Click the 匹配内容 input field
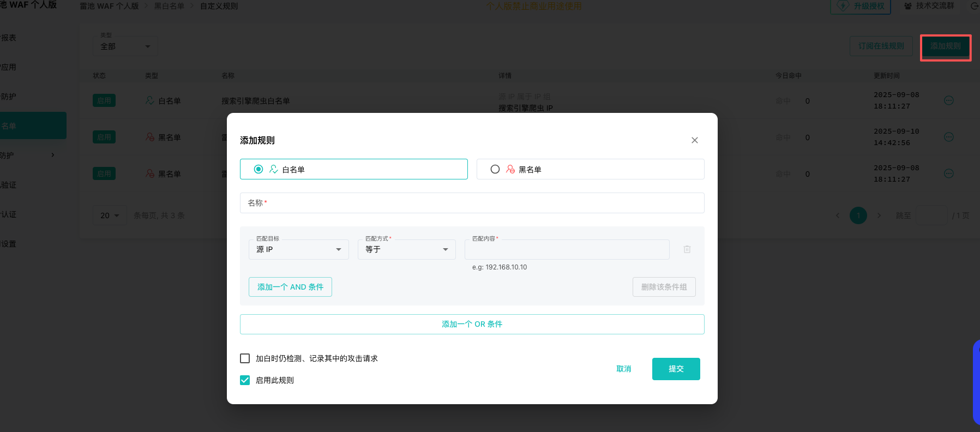This screenshot has width=980, height=432. 567,249
